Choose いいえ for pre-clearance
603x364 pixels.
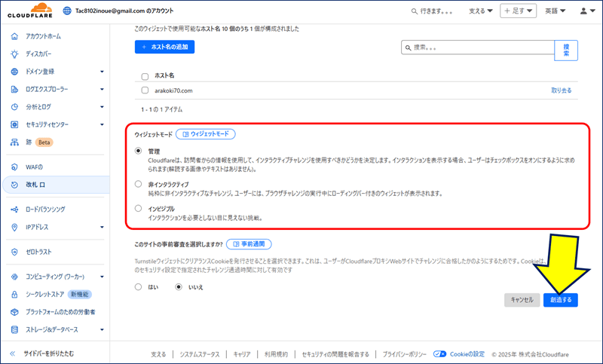tap(179, 286)
